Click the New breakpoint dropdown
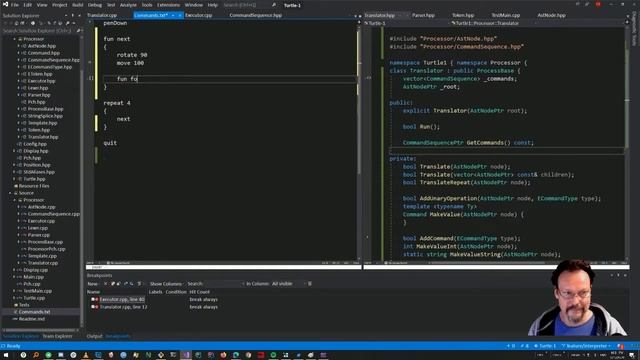 click(93, 284)
